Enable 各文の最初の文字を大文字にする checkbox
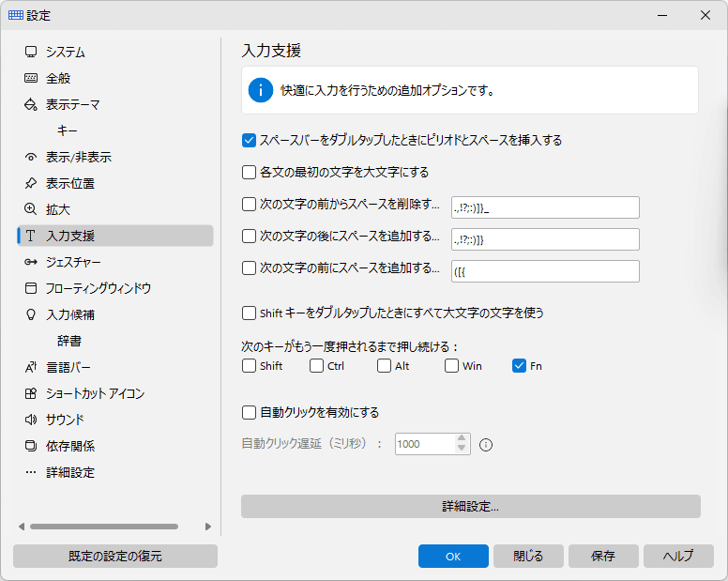 (249, 173)
